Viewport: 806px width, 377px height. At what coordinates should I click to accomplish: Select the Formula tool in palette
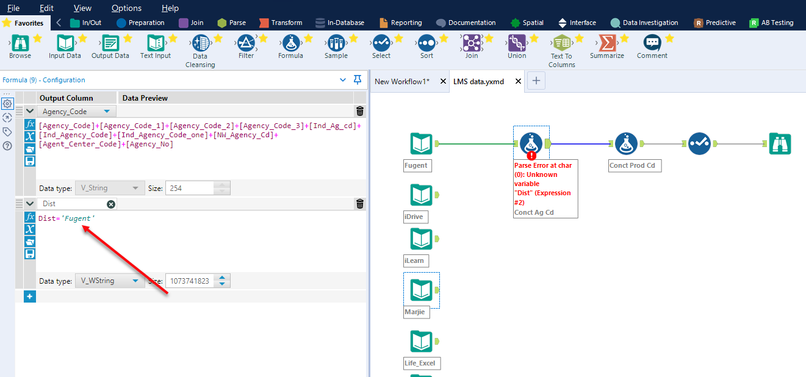(291, 43)
